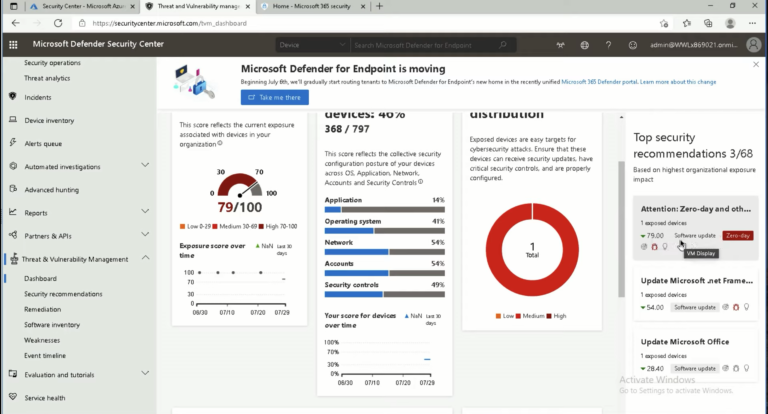The width and height of the screenshot is (768, 414).
Task: Open the Microsoft 365 Defender portal link
Action: click(x=600, y=82)
